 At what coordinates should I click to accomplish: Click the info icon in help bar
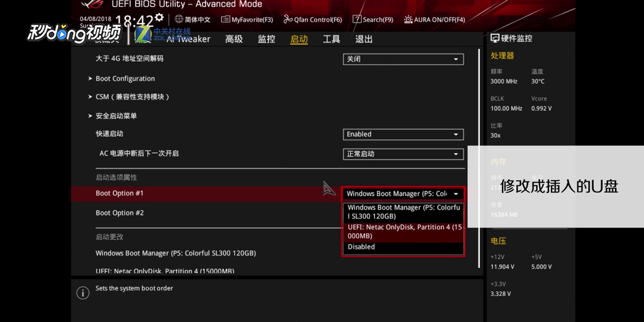[x=82, y=293]
